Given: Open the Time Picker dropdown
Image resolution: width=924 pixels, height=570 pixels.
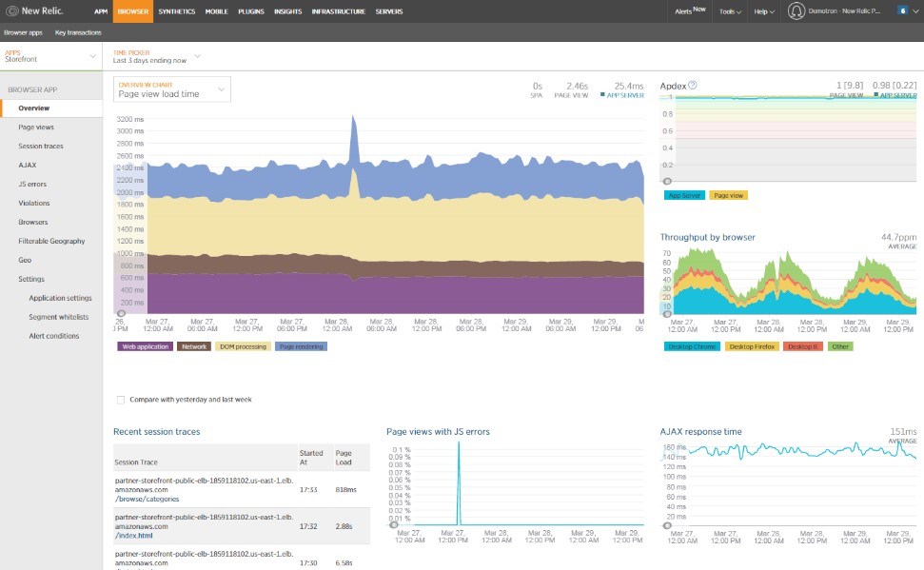Looking at the screenshot, I should point(157,56).
